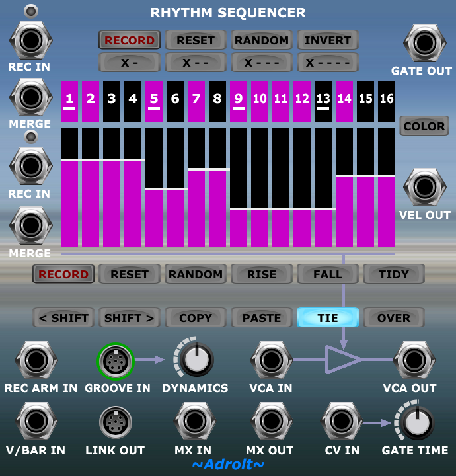Click the PASTE button
This screenshot has height=476, width=456.
pos(262,317)
